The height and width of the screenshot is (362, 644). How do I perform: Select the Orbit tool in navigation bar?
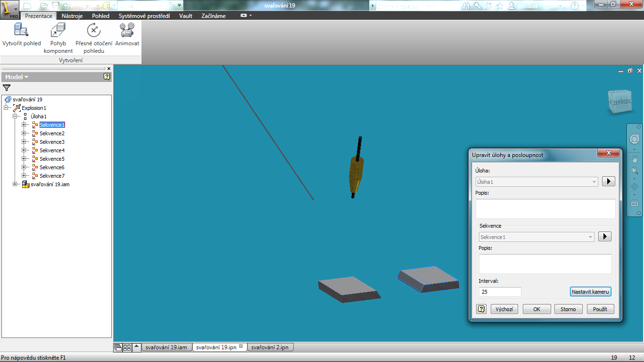coord(634,187)
